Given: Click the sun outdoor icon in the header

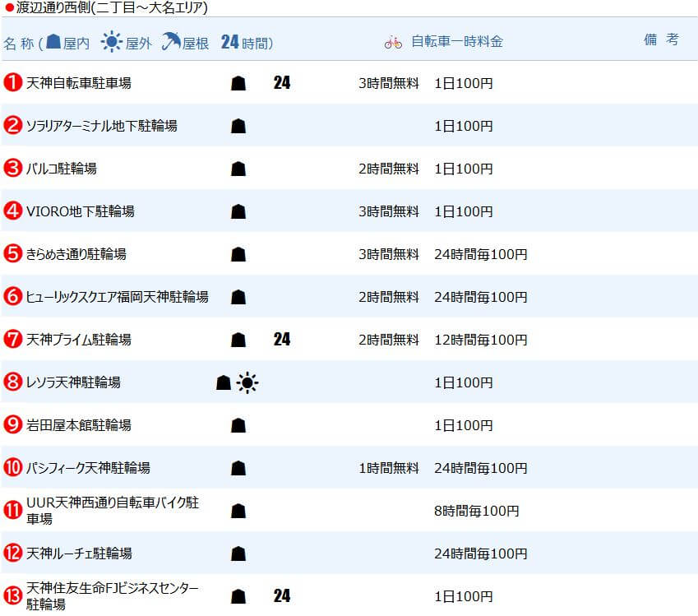Looking at the screenshot, I should click(111, 41).
